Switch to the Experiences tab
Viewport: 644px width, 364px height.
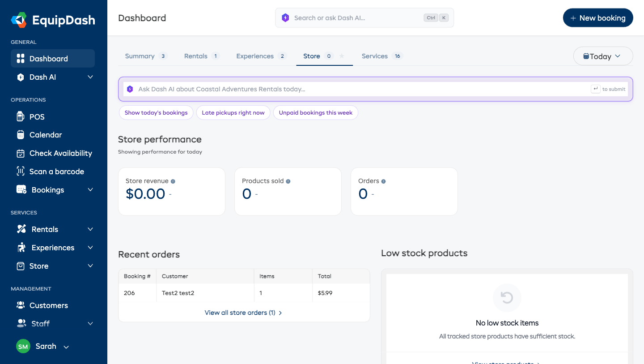(x=261, y=56)
